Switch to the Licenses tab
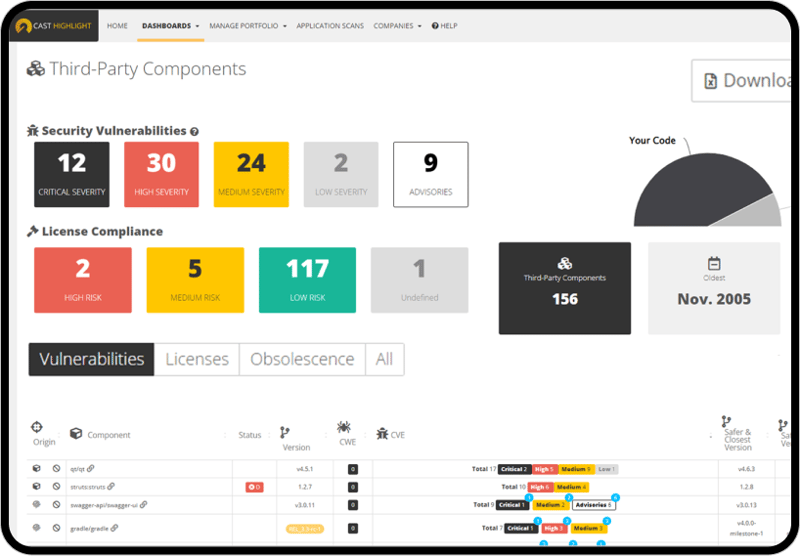800x556 pixels. (x=197, y=359)
